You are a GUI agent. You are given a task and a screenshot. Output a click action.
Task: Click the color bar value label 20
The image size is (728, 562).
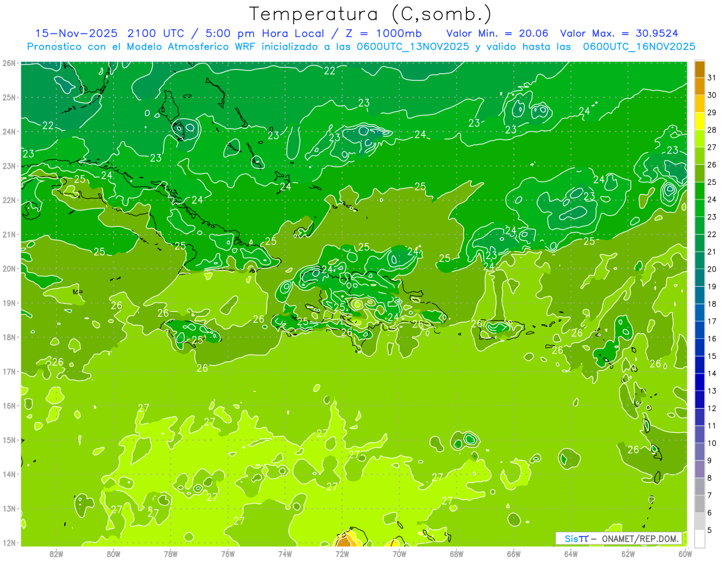(712, 269)
